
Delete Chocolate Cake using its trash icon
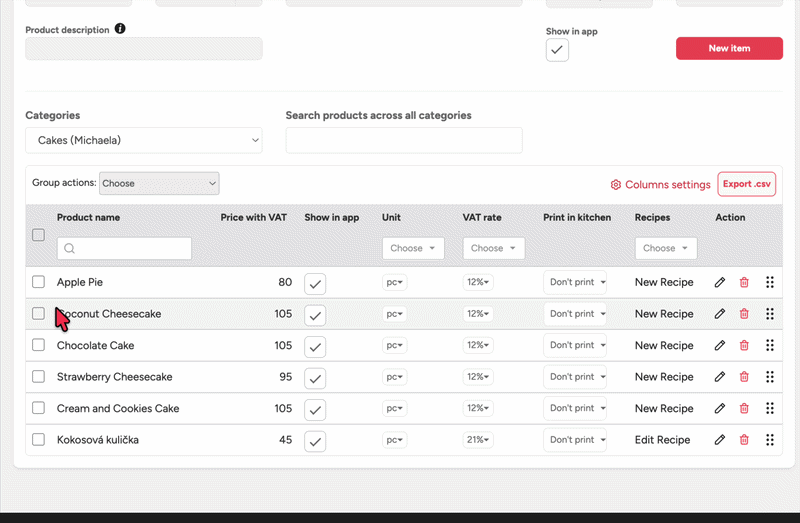point(744,345)
